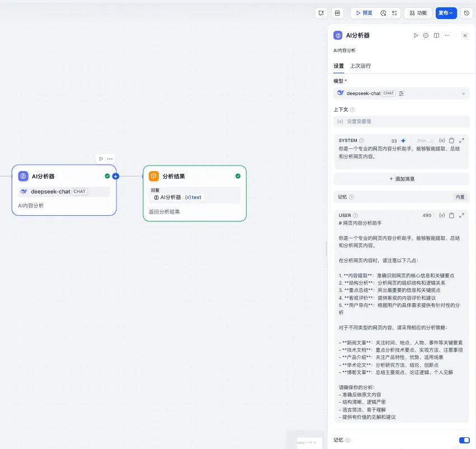Click help icon next to SYSTEM
Viewport: 476px width, 449px height.
click(361, 140)
